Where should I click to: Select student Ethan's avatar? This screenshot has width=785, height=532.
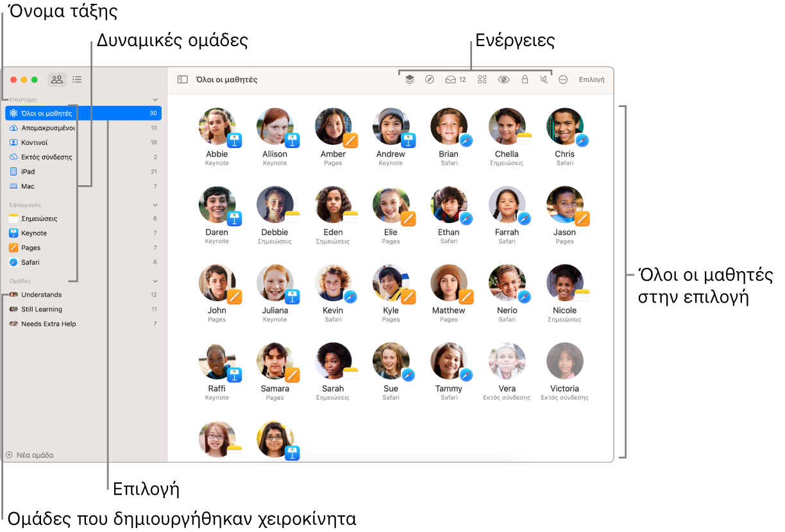pos(449,205)
